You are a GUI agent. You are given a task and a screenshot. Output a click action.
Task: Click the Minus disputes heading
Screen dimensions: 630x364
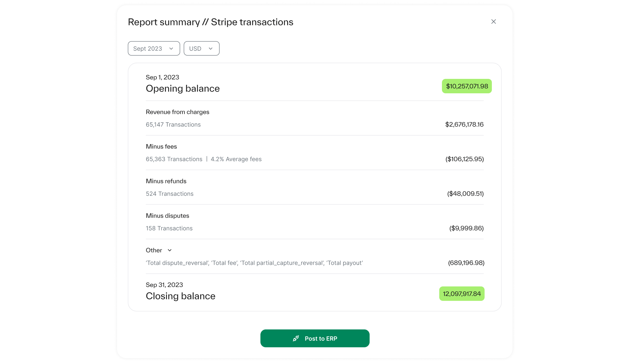tap(167, 216)
